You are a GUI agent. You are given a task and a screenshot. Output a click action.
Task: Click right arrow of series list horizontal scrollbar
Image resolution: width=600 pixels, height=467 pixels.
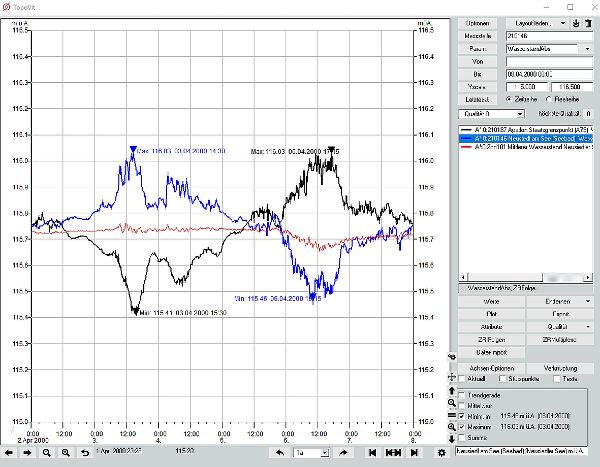point(588,277)
